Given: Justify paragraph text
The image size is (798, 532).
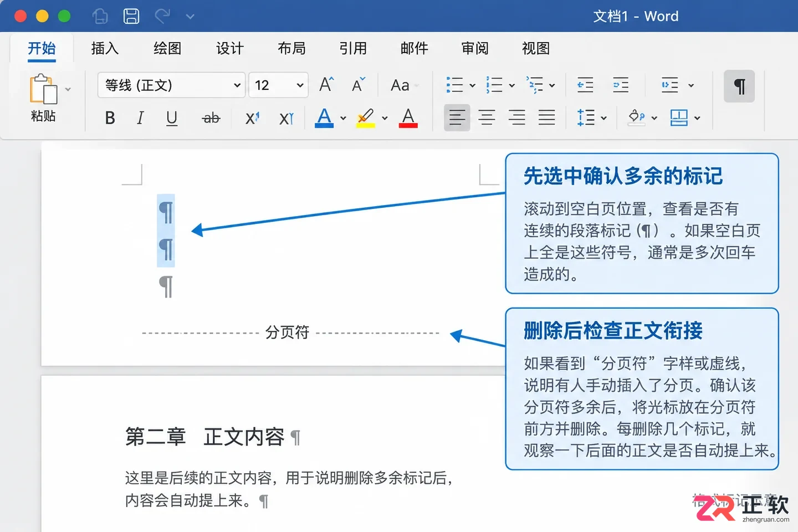Looking at the screenshot, I should click(x=546, y=117).
